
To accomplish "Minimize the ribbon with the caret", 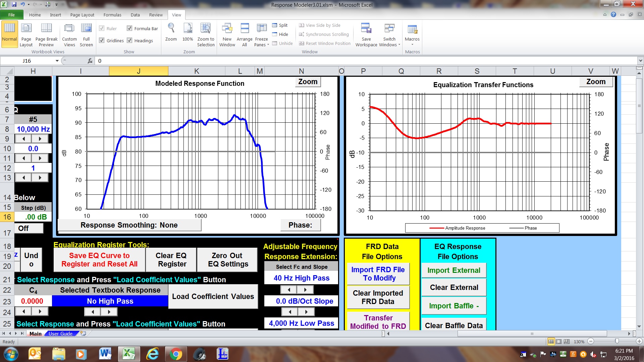I will click(x=605, y=14).
